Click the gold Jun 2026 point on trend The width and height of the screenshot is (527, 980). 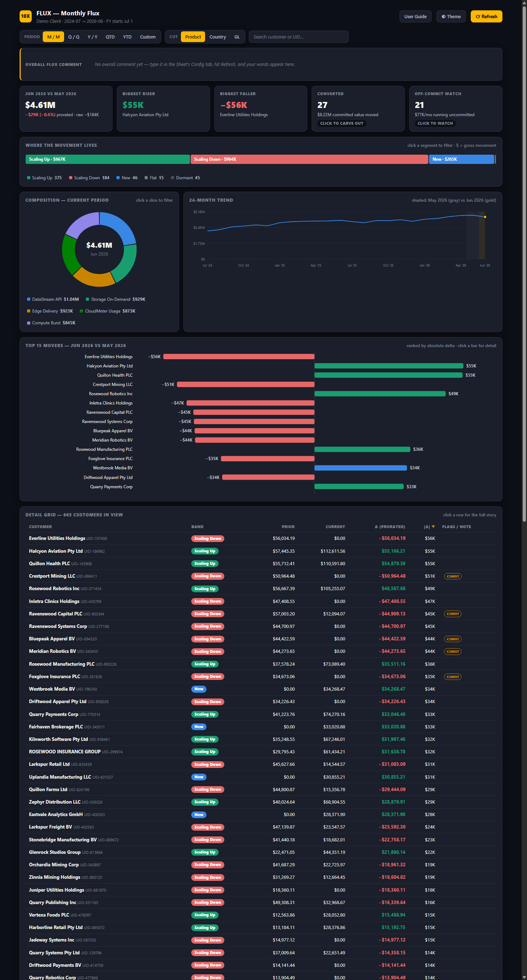tap(485, 217)
